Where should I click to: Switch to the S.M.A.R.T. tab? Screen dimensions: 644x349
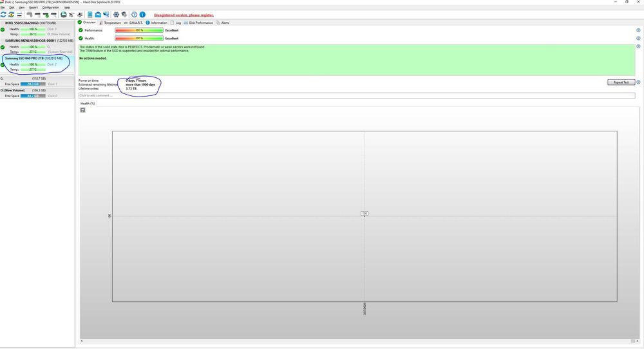(133, 23)
